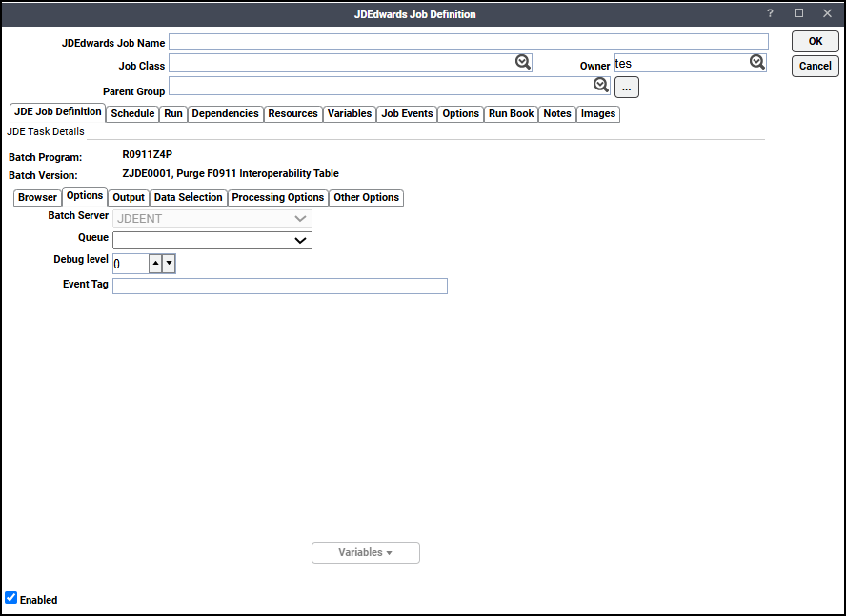846x616 pixels.
Task: Open the Other Options sub-tab
Action: (x=367, y=197)
